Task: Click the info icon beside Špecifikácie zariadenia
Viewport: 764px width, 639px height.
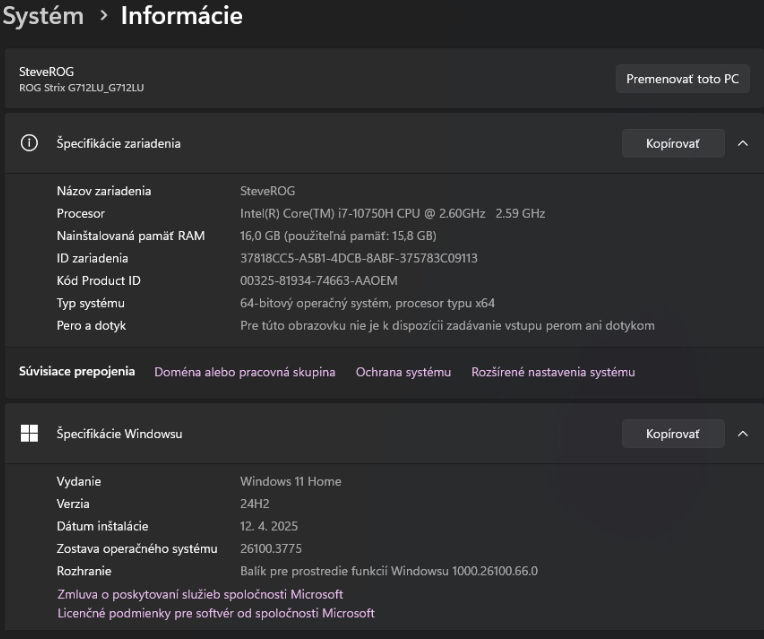Action: coord(29,143)
